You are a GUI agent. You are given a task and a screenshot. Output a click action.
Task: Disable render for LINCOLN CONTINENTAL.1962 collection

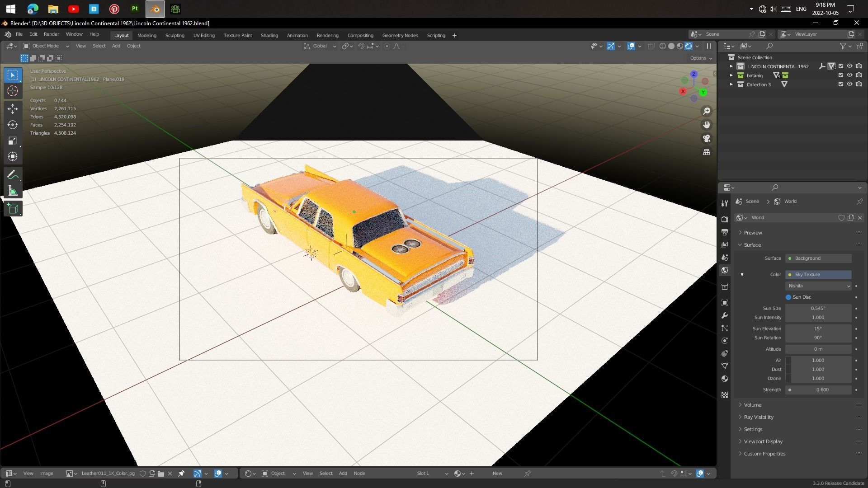click(859, 66)
